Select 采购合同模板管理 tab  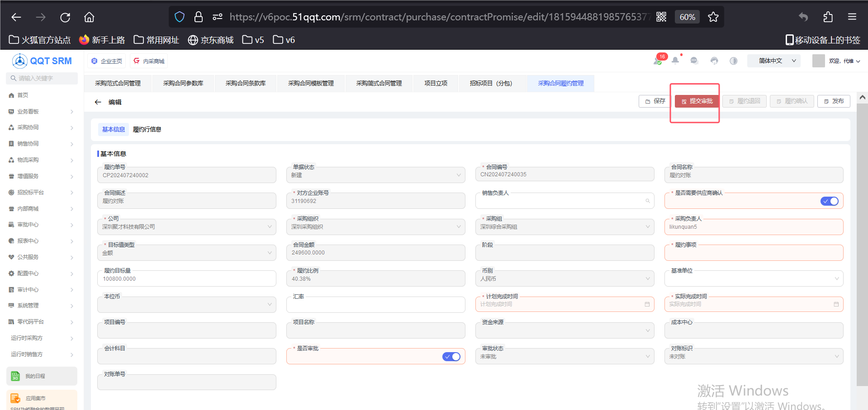pyautogui.click(x=311, y=83)
